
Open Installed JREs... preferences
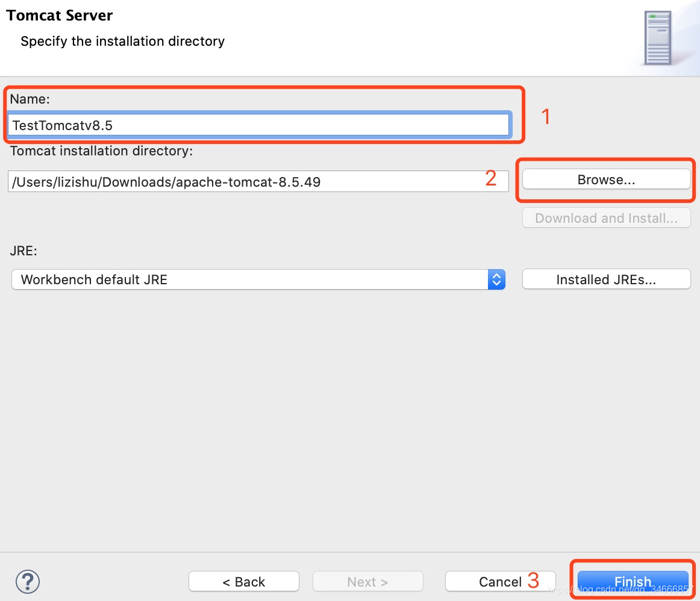coord(606,279)
